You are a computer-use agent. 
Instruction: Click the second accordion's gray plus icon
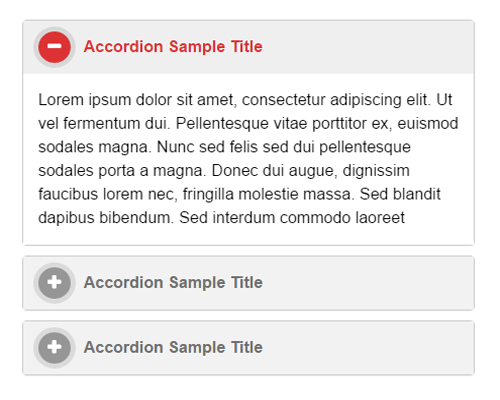(54, 283)
